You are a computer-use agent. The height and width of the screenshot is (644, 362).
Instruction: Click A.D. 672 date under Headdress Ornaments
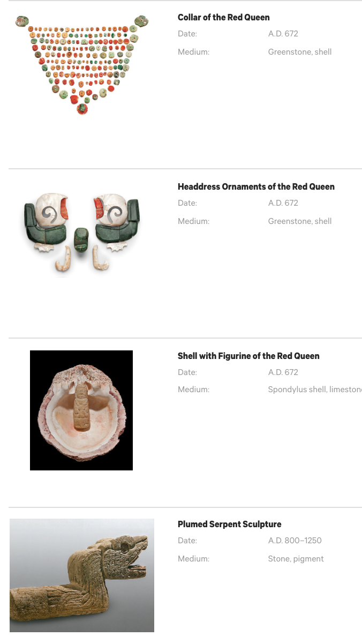point(283,203)
